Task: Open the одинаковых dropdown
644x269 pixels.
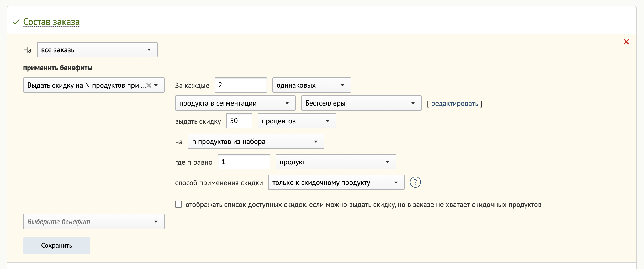Action: coord(312,85)
